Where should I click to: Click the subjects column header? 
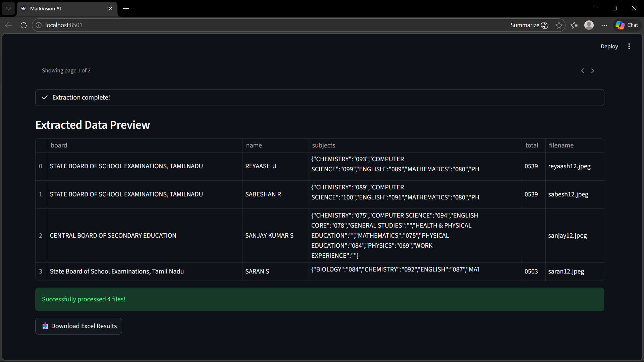(324, 145)
